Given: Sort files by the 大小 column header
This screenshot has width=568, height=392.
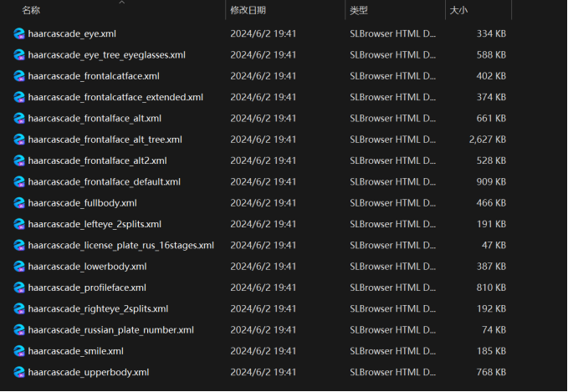Looking at the screenshot, I should coord(458,10).
